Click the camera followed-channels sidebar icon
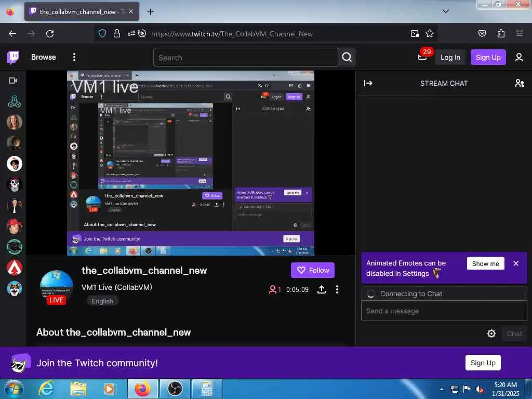 tap(13, 81)
